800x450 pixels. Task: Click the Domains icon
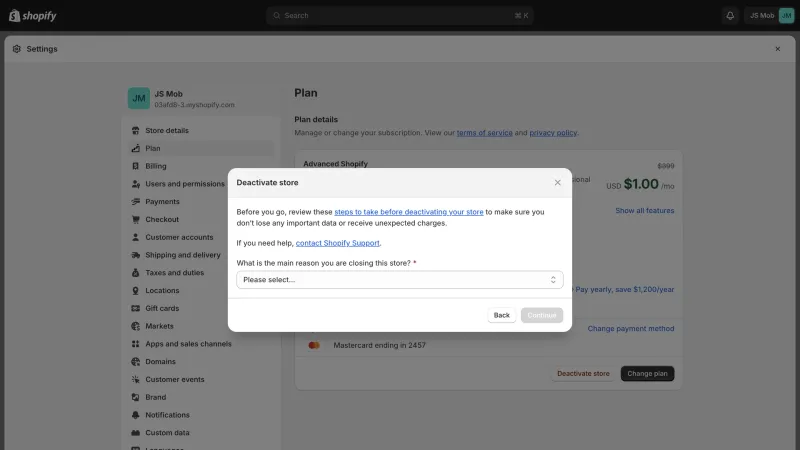point(135,362)
